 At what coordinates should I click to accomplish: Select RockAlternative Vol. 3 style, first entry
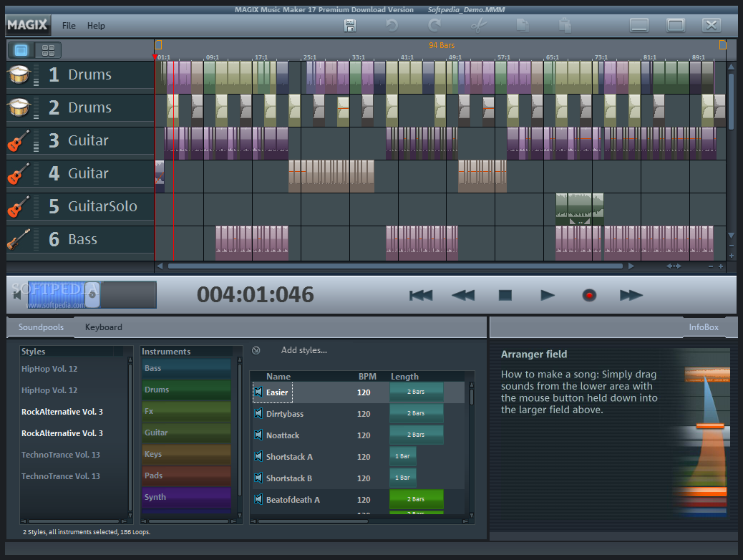pos(62,412)
